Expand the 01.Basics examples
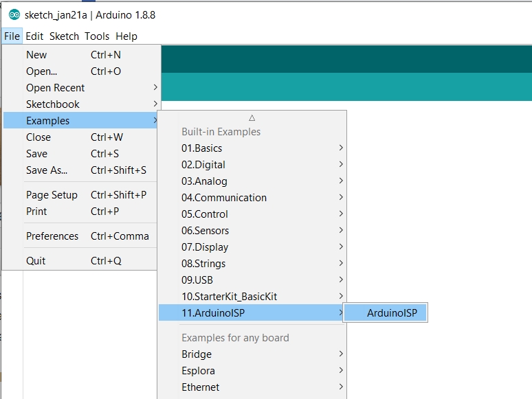 pos(252,148)
